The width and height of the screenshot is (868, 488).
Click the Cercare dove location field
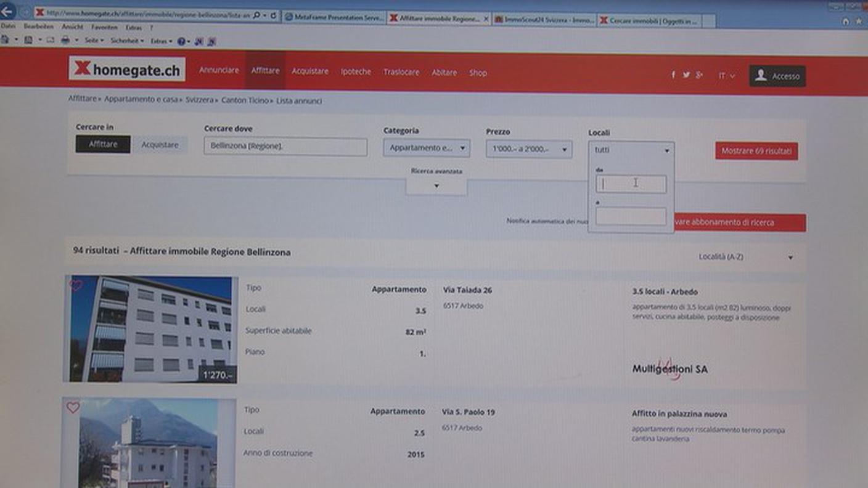pos(285,147)
